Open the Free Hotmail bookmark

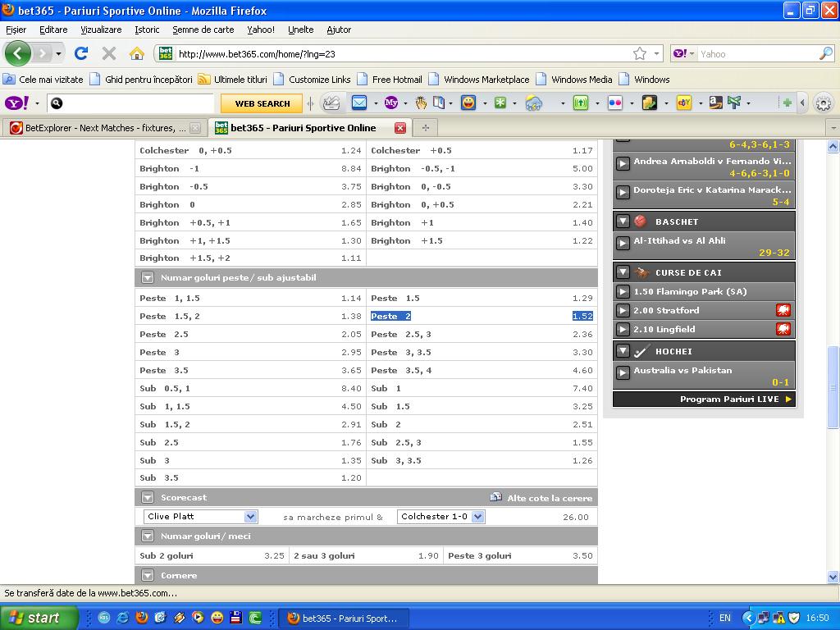click(390, 80)
